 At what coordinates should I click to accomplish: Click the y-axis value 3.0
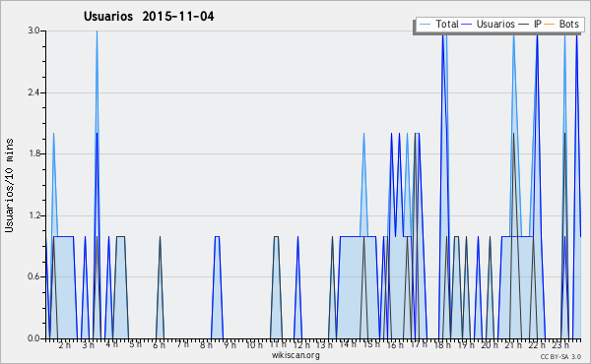pos(33,30)
